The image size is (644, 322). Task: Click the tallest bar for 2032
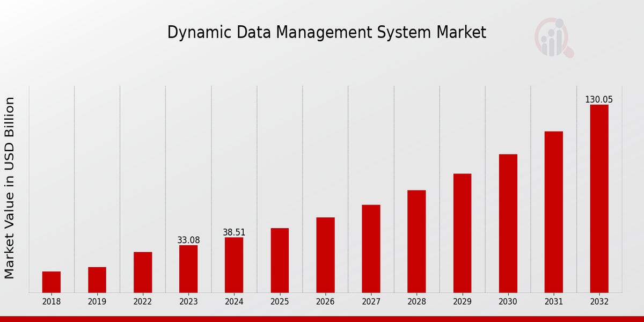[x=599, y=199]
